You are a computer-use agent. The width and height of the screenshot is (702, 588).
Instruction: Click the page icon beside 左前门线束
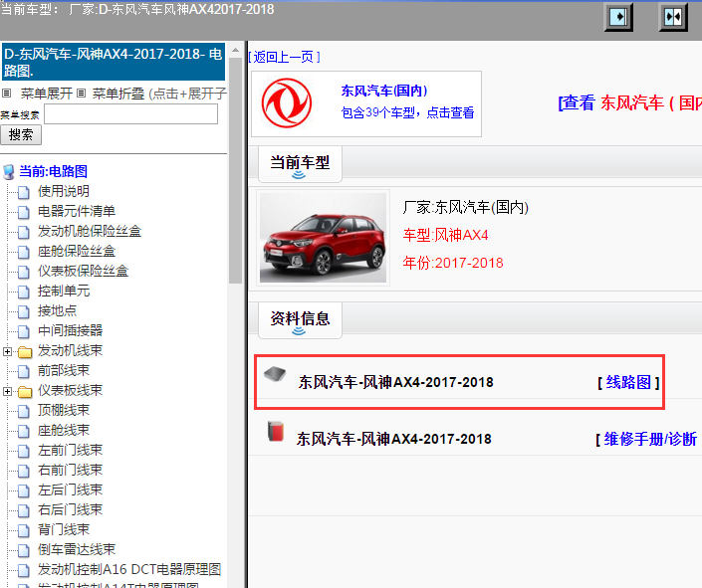24,451
